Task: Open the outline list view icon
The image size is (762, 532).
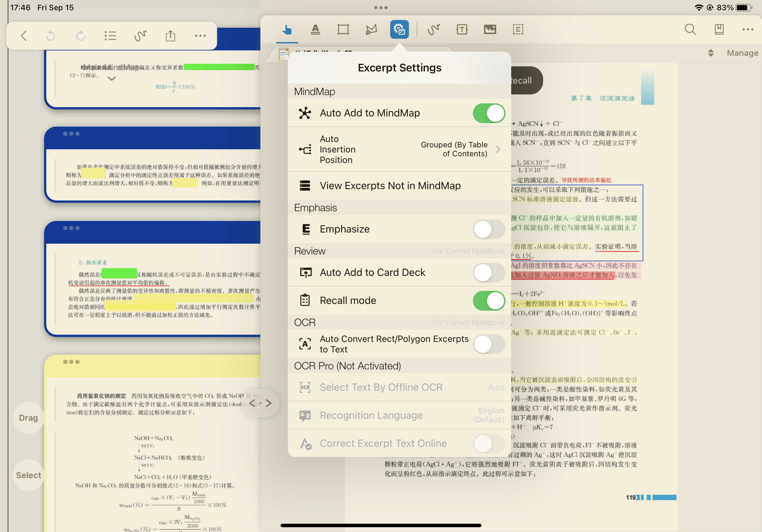Action: [x=110, y=35]
